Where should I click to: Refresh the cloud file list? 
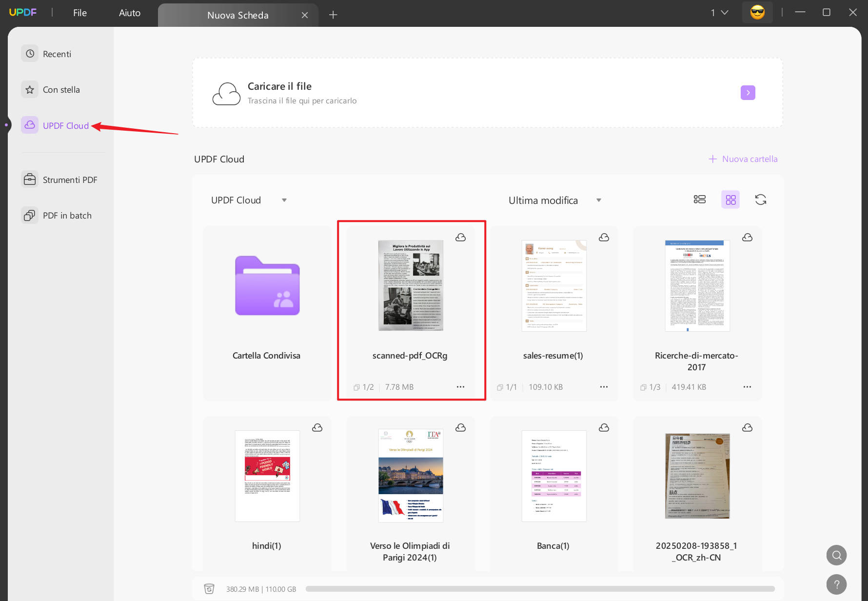(x=761, y=199)
